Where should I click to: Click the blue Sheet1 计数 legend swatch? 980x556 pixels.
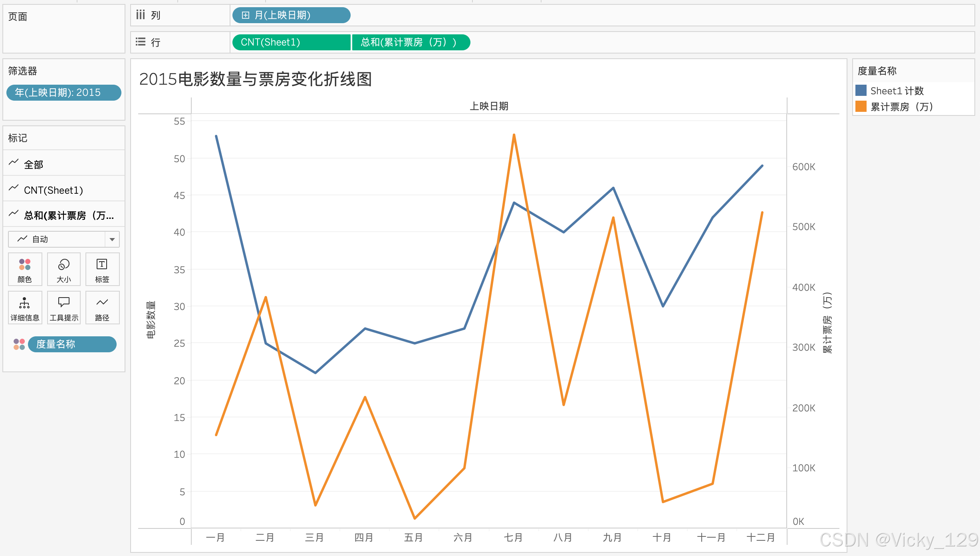click(861, 91)
